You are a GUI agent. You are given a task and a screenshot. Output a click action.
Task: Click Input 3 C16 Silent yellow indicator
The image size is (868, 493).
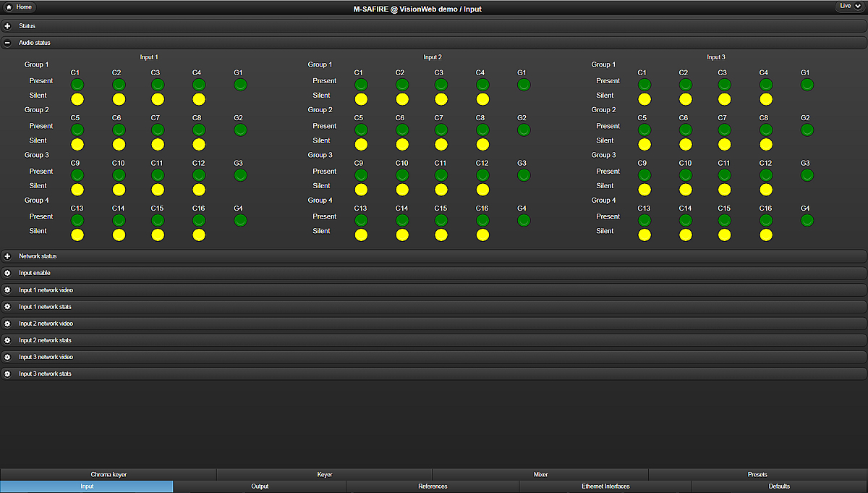[x=766, y=235]
